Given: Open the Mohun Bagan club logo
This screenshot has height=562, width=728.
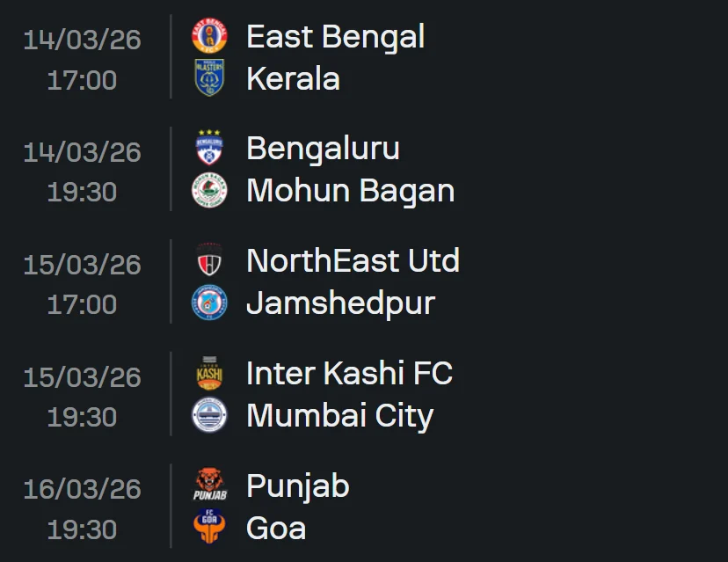Looking at the screenshot, I should click(207, 191).
